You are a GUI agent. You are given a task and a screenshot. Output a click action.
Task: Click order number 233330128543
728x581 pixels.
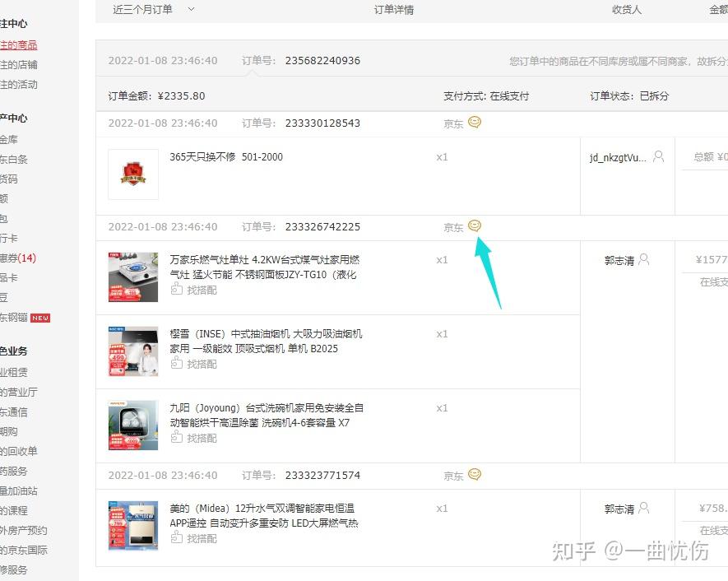[x=322, y=123]
